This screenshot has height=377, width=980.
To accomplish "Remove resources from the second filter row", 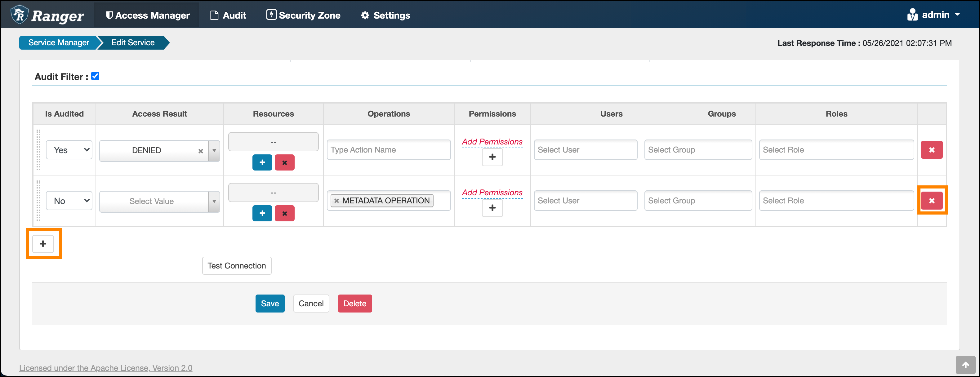I will tap(284, 213).
